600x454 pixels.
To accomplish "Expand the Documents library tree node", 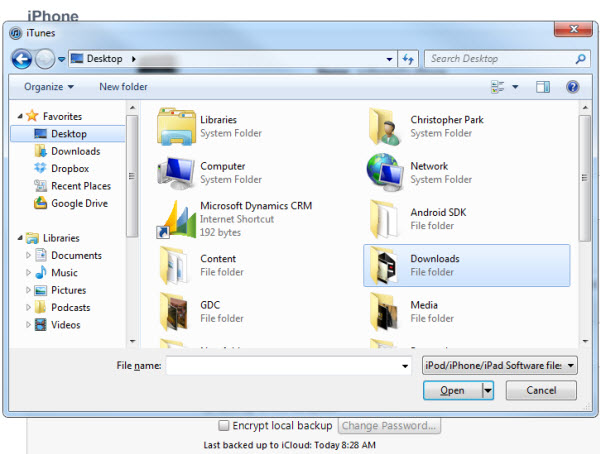I will pos(28,256).
